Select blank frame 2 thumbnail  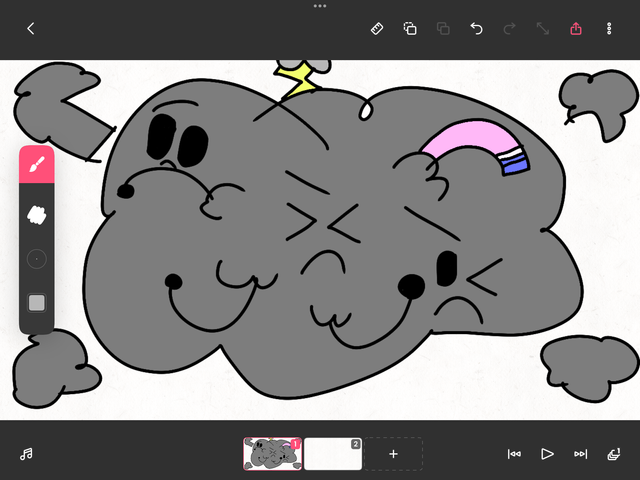click(332, 454)
